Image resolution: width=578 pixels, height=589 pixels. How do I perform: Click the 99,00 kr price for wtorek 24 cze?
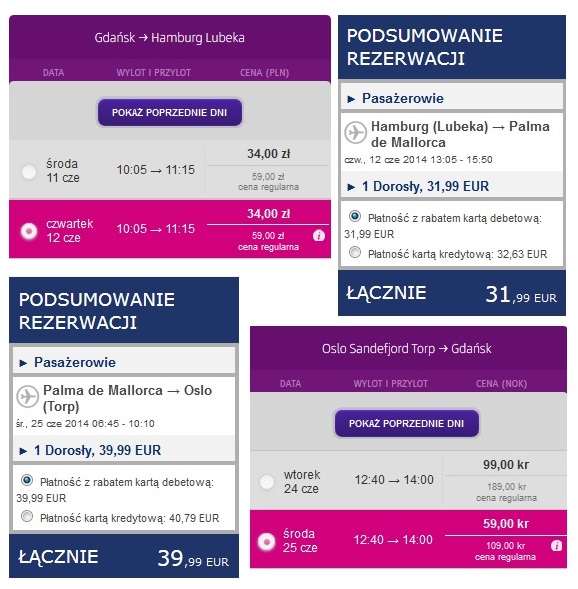point(506,465)
